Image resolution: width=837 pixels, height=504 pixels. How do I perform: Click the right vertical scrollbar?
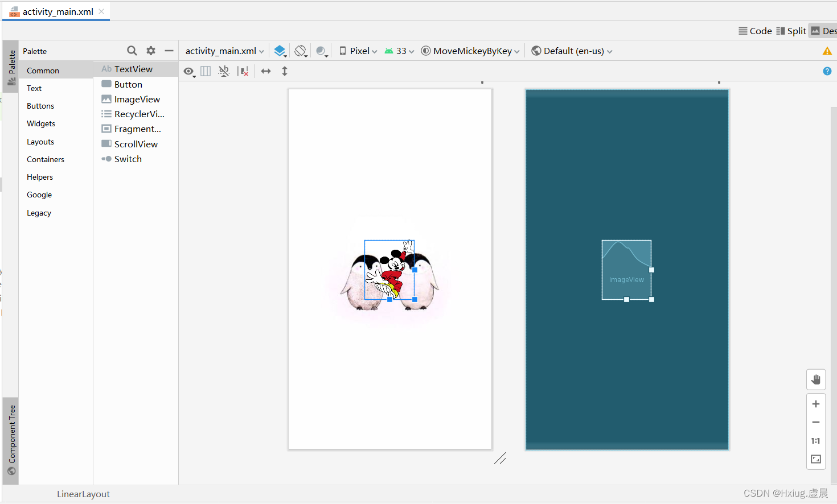(x=834, y=295)
